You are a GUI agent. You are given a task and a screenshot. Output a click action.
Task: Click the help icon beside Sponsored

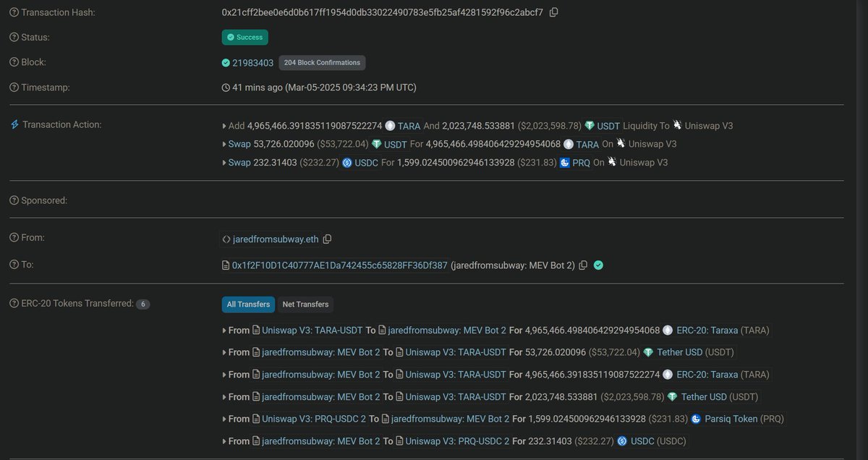pos(14,200)
